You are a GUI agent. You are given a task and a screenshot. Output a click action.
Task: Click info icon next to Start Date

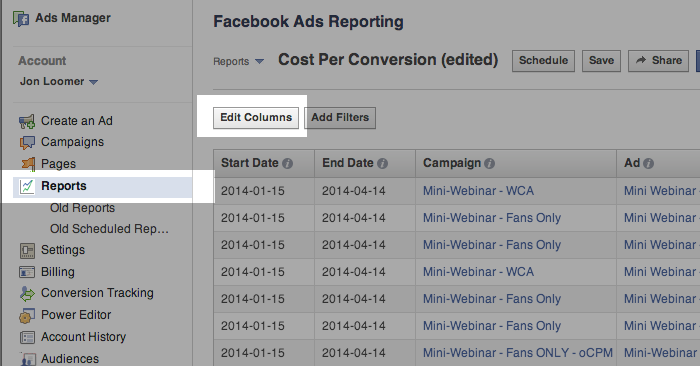point(288,164)
